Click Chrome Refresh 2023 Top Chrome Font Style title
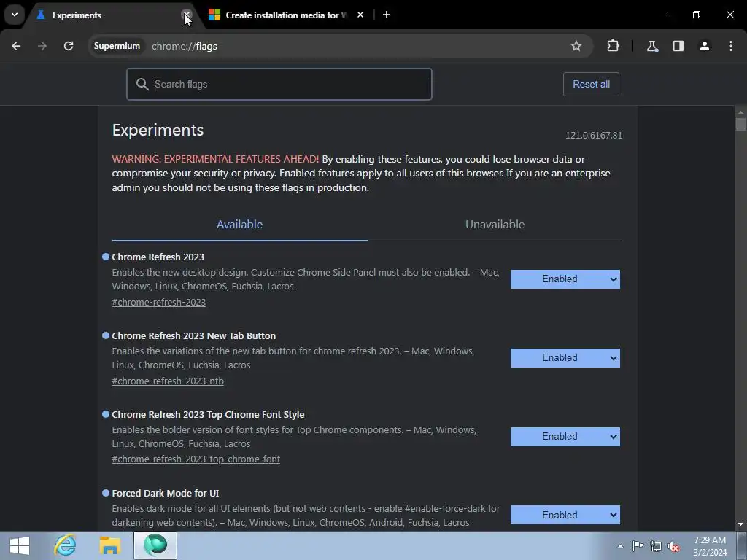 208,414
